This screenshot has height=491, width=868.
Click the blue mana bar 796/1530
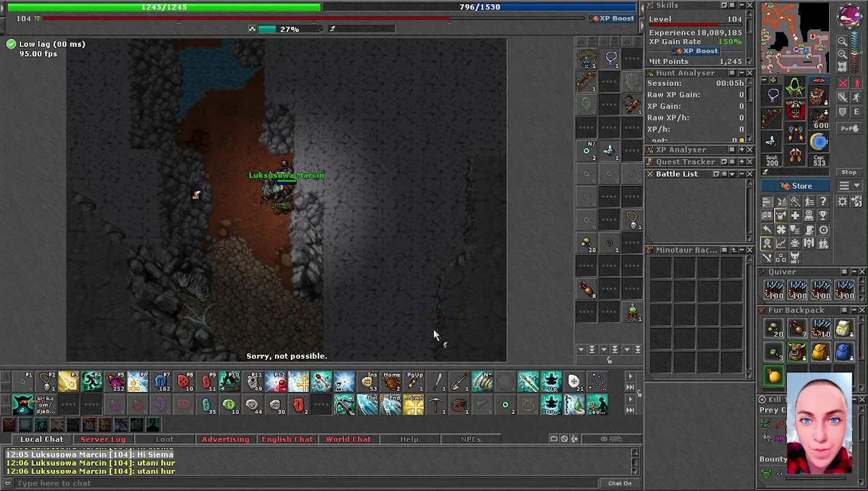coord(480,7)
